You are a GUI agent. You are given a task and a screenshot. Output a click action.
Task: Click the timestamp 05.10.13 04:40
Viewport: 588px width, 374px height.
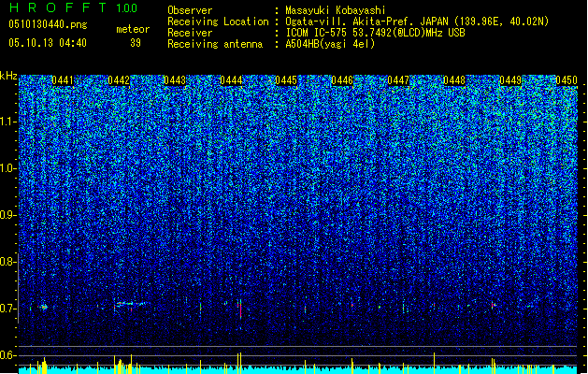(48, 43)
